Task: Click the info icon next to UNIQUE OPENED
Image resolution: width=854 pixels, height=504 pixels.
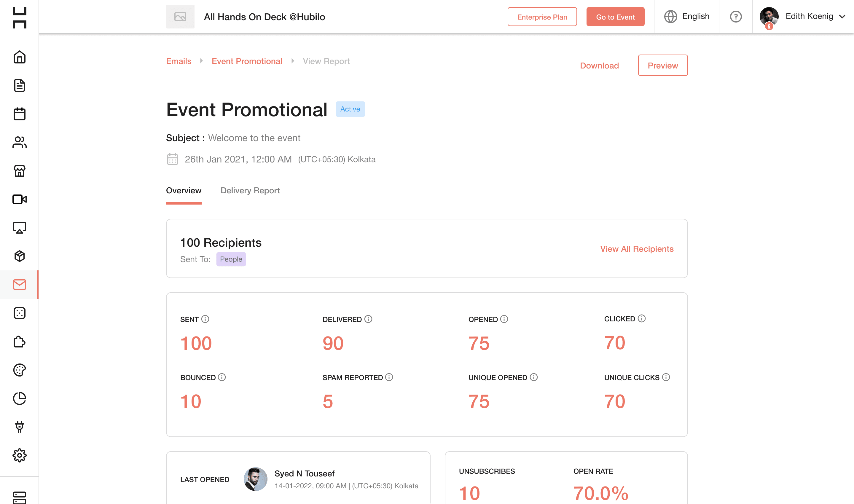Action: 534,377
